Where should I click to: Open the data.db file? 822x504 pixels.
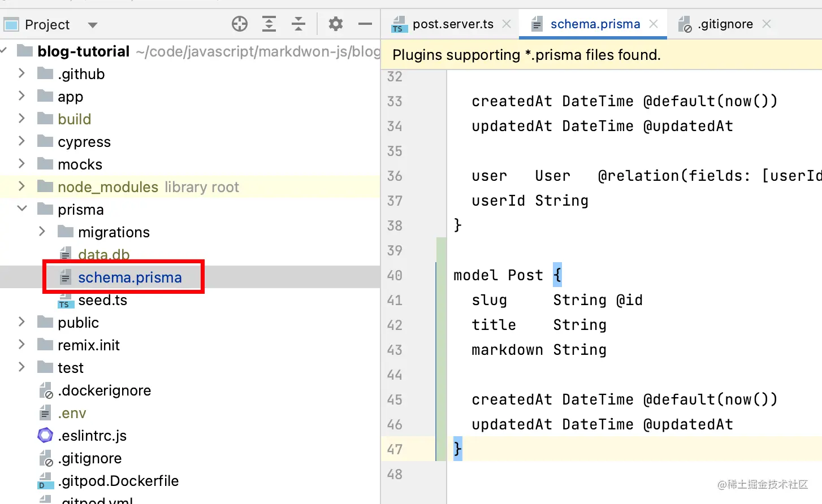pyautogui.click(x=104, y=255)
